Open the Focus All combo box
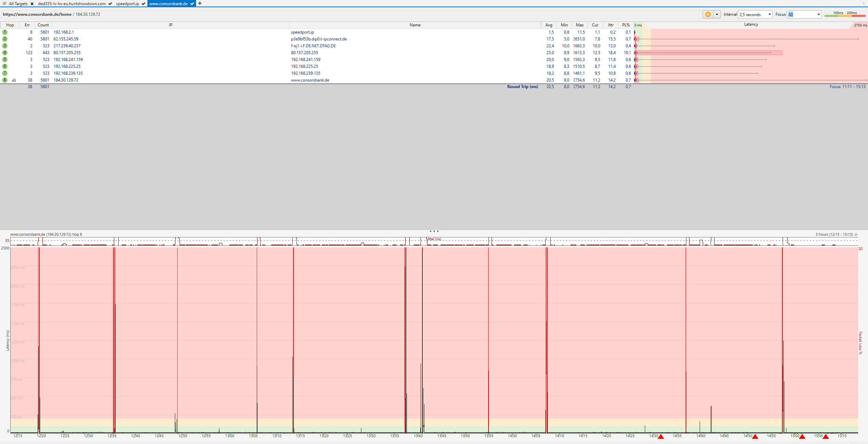The image size is (868, 444). click(x=804, y=14)
